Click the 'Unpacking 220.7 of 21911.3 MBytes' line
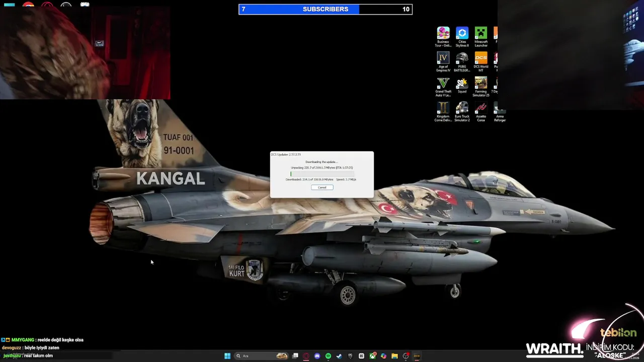Image resolution: width=644 pixels, height=362 pixels. pyautogui.click(x=322, y=167)
